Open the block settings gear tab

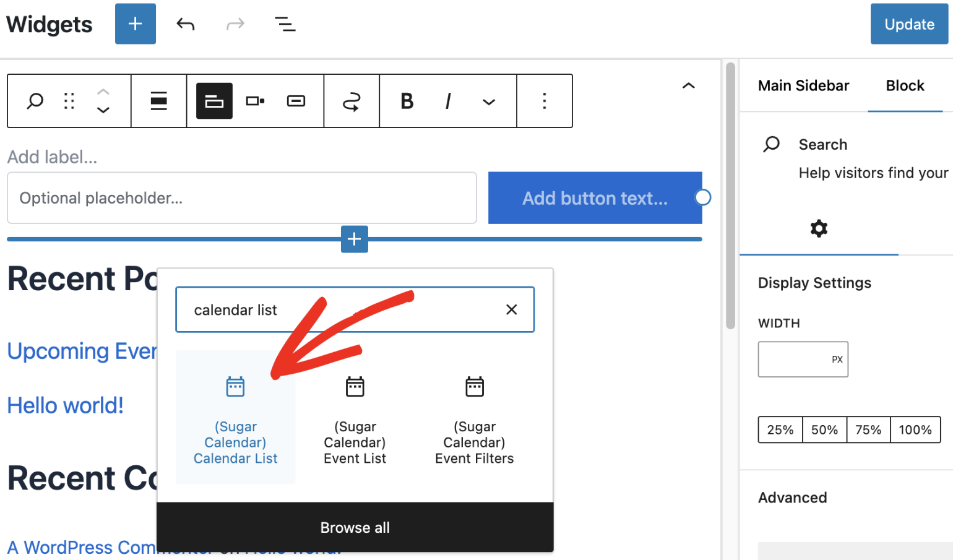click(x=819, y=228)
